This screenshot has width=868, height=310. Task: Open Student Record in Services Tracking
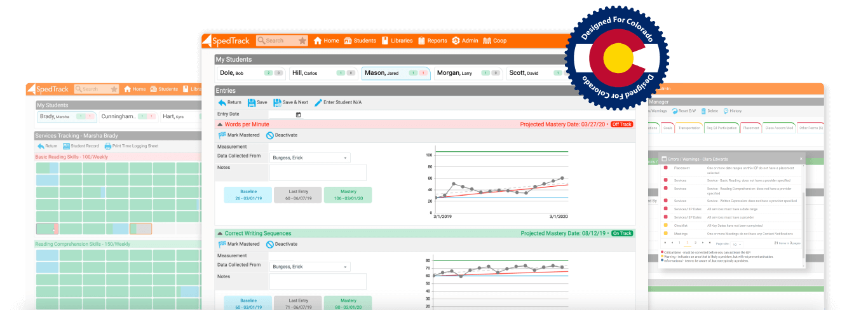point(81,146)
